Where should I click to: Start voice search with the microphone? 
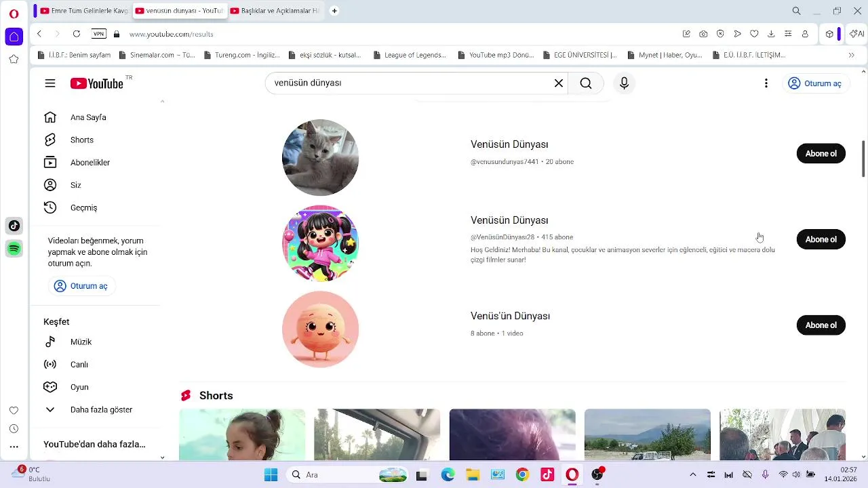pos(625,83)
